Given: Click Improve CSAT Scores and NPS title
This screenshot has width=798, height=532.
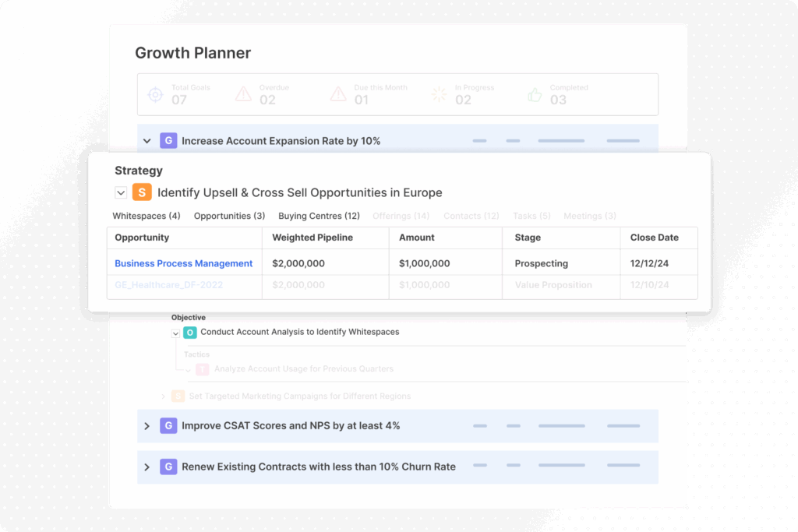Looking at the screenshot, I should [x=291, y=426].
